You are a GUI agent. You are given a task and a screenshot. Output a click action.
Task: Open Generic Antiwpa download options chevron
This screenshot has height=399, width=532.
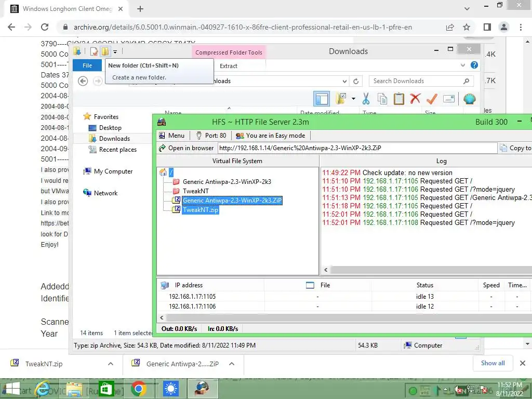tap(232, 364)
